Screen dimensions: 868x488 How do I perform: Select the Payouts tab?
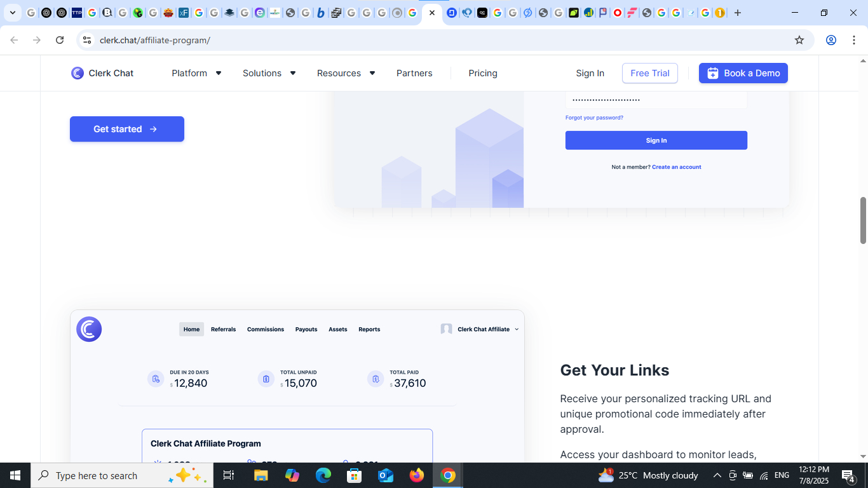pos(306,329)
